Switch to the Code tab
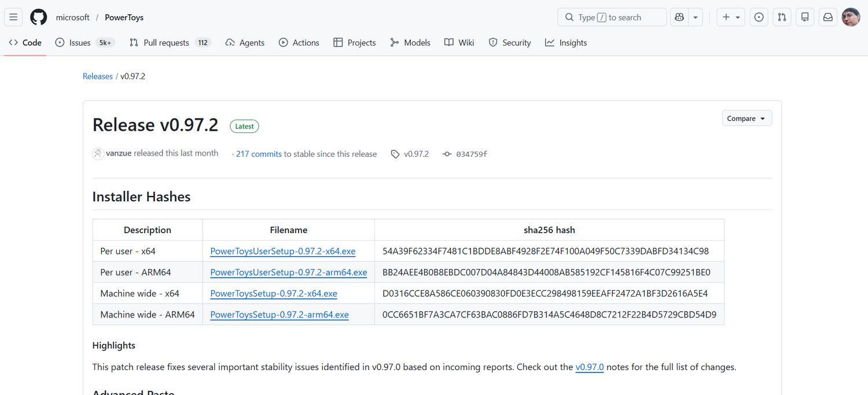Viewport: 868px width, 395px height. [x=25, y=43]
